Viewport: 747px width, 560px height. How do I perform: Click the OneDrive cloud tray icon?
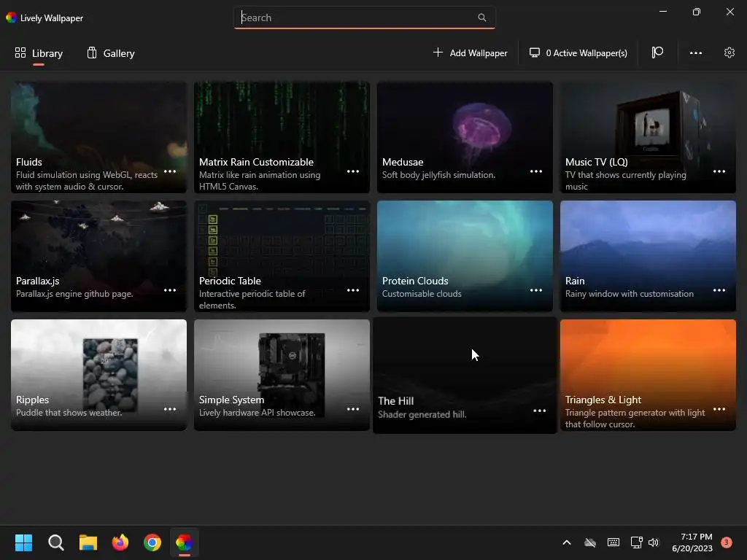coord(590,542)
